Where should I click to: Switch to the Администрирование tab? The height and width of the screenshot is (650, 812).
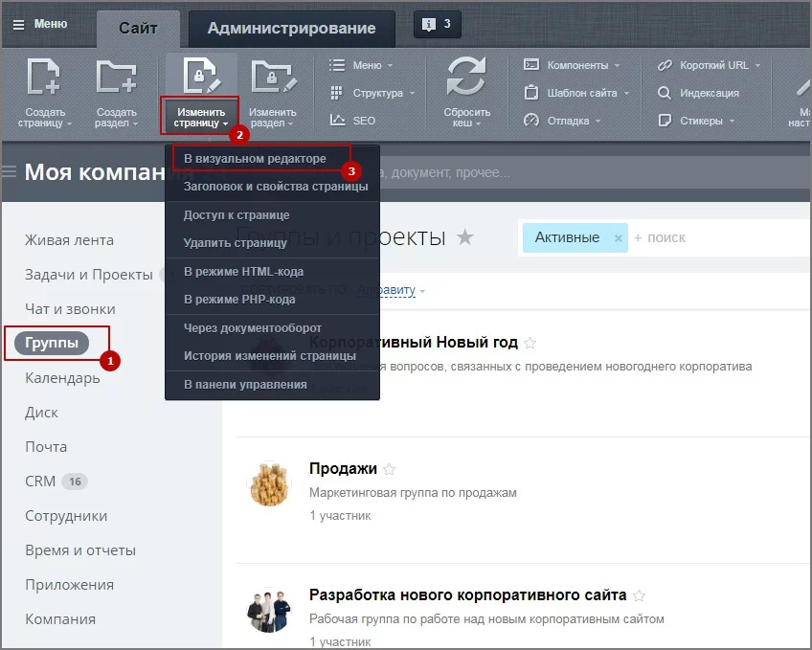[291, 29]
